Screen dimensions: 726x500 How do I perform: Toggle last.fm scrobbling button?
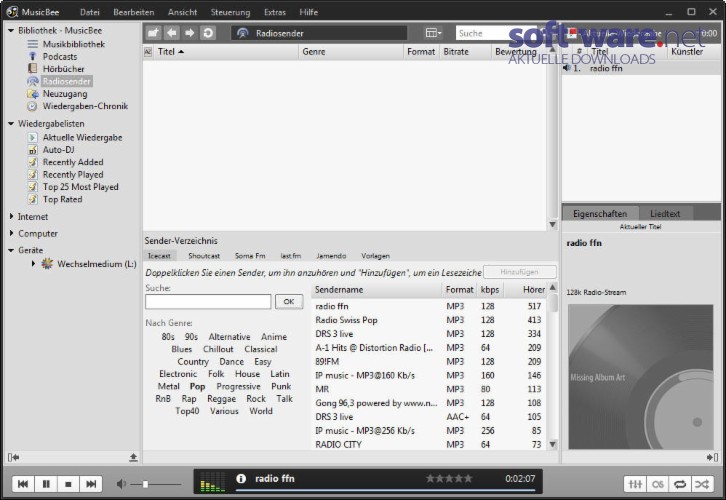pyautogui.click(x=657, y=484)
